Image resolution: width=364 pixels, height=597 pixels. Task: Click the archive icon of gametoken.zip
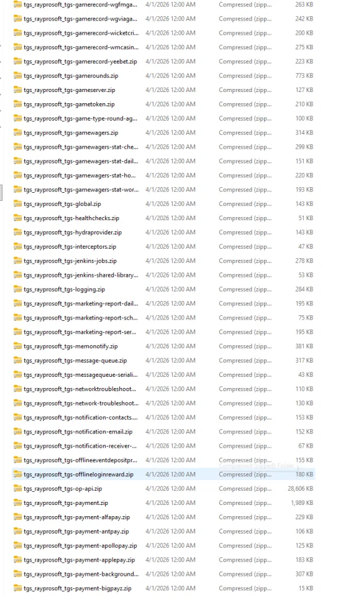tap(17, 104)
